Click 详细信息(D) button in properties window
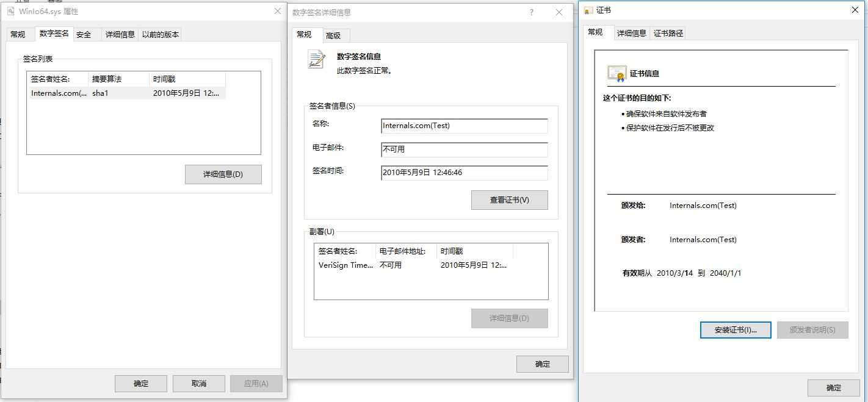868x402 pixels. click(223, 174)
